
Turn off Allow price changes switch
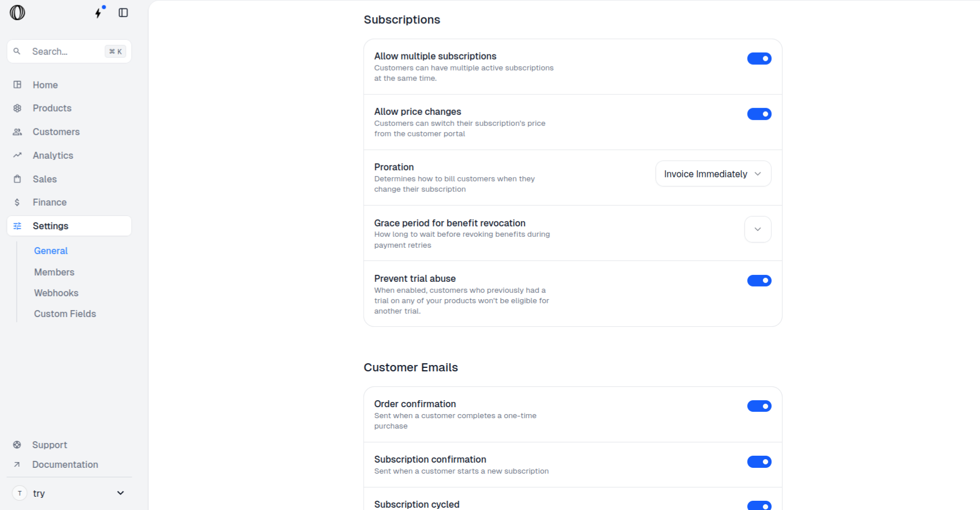[x=759, y=114]
